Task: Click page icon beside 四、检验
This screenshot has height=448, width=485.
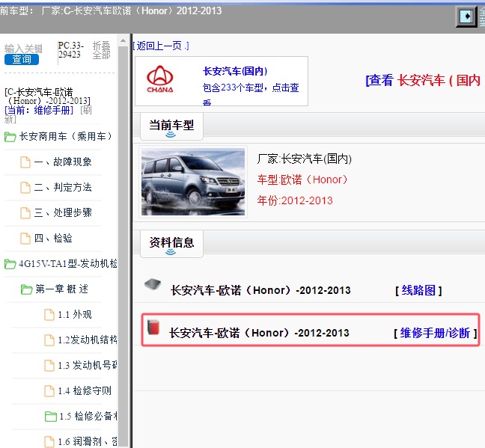Action: tap(25, 239)
